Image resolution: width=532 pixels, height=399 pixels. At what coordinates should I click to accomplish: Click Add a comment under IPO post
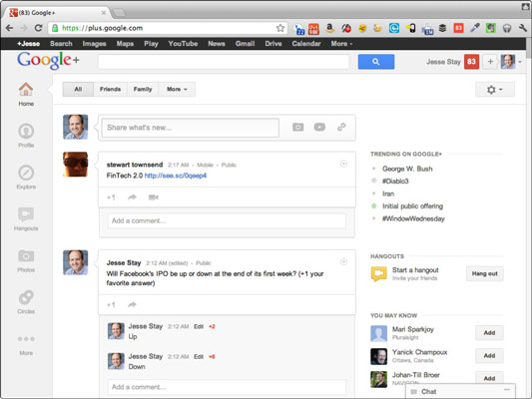[x=227, y=387]
